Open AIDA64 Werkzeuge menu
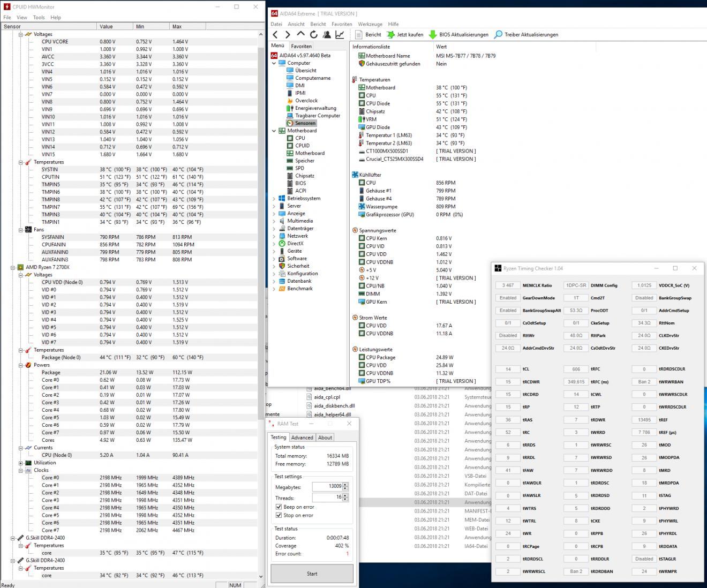This screenshot has width=707, height=588. (x=370, y=24)
